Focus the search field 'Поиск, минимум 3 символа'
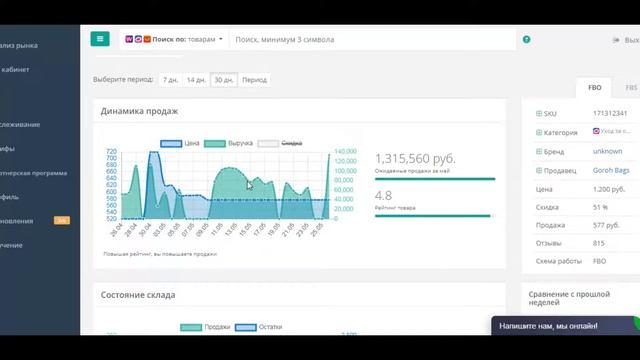The image size is (640, 360). tap(372, 40)
